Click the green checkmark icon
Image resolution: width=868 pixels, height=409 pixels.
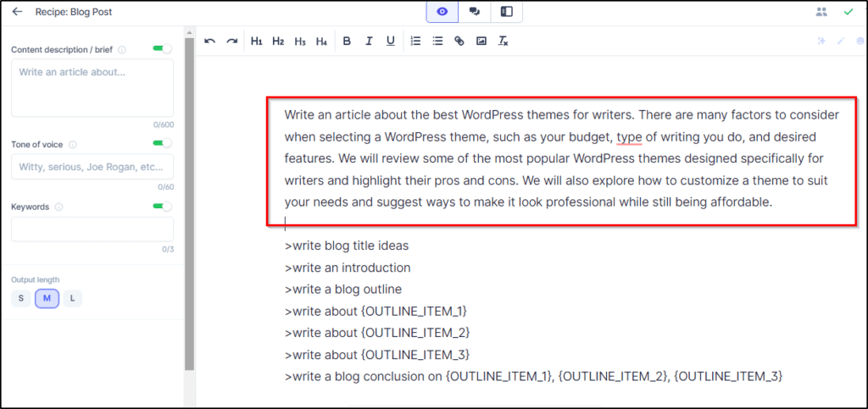pos(848,12)
